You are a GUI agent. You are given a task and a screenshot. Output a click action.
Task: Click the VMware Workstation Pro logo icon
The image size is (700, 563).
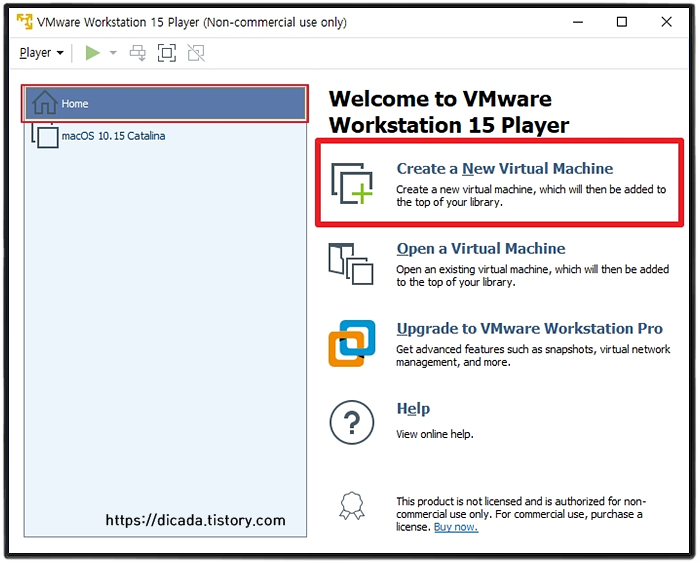click(352, 343)
